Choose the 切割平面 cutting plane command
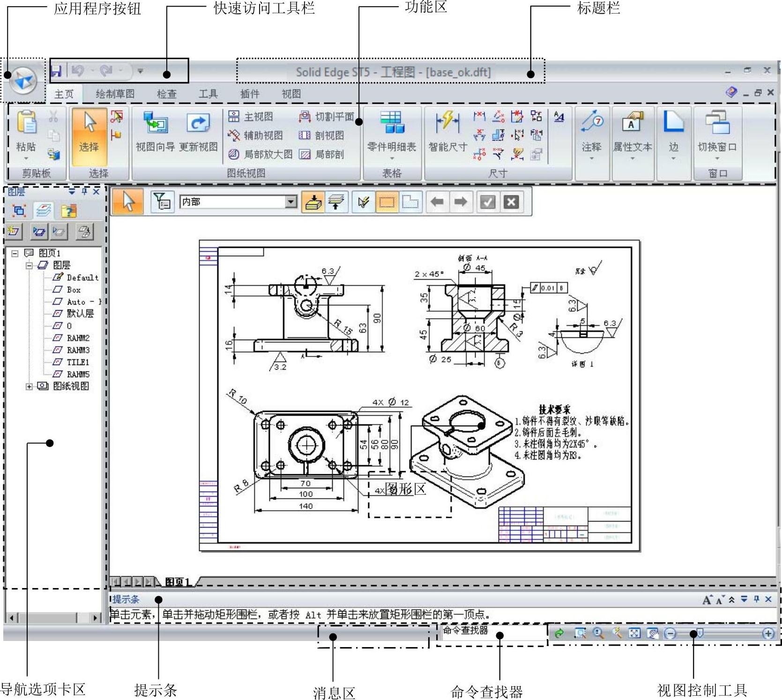 (326, 117)
